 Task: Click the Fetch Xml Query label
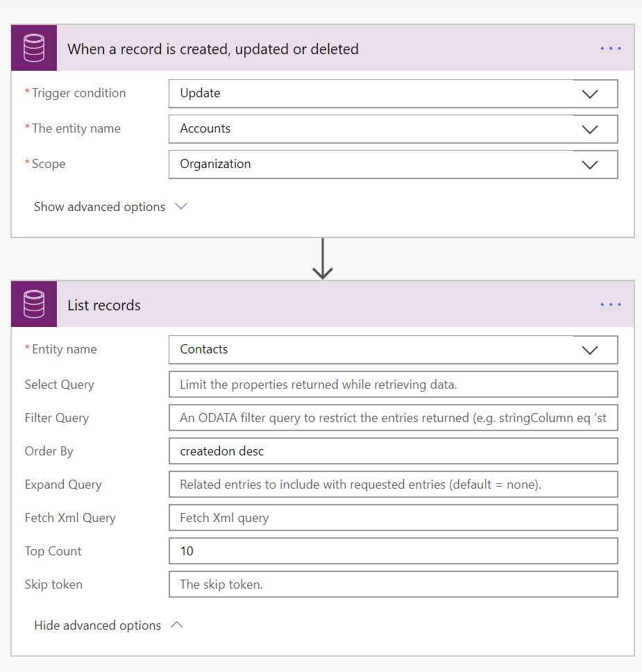point(70,518)
